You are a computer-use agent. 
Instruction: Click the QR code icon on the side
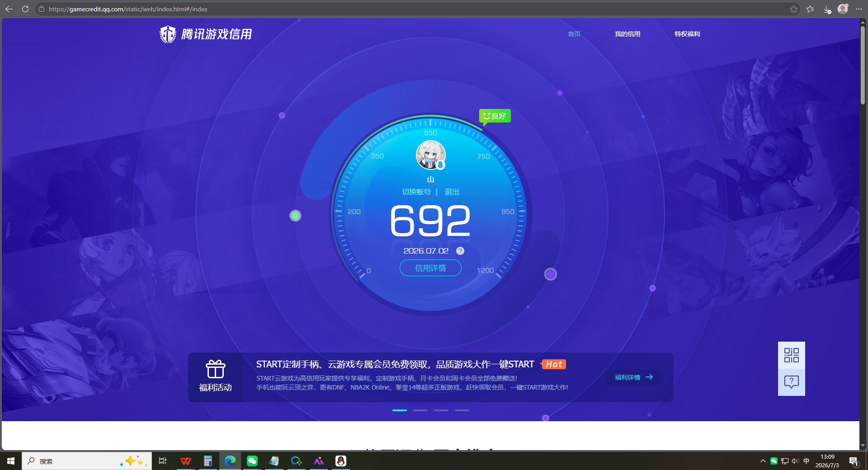[x=792, y=355]
